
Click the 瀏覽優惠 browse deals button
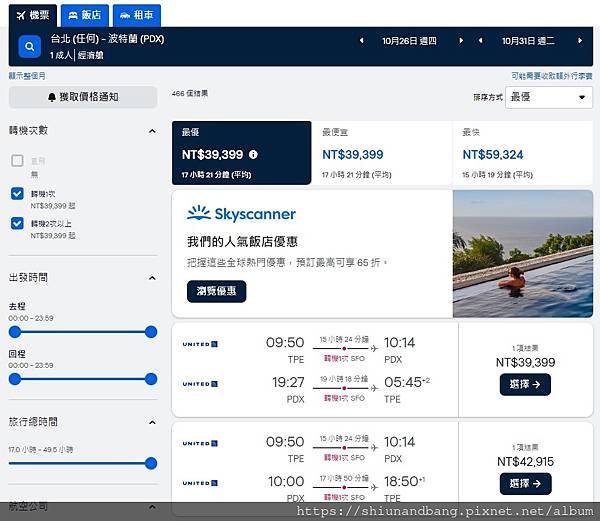pos(217,291)
